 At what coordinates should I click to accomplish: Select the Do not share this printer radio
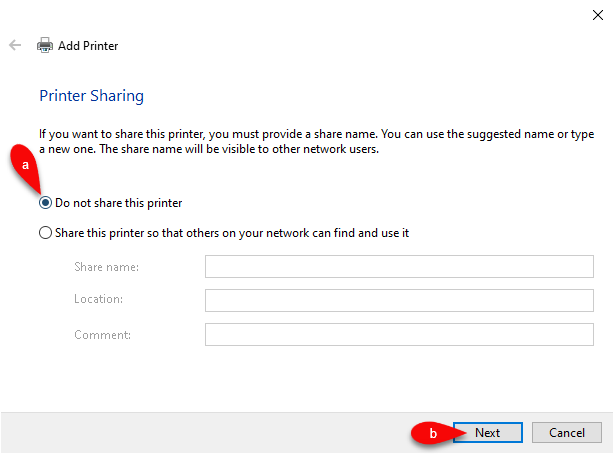coord(45,203)
